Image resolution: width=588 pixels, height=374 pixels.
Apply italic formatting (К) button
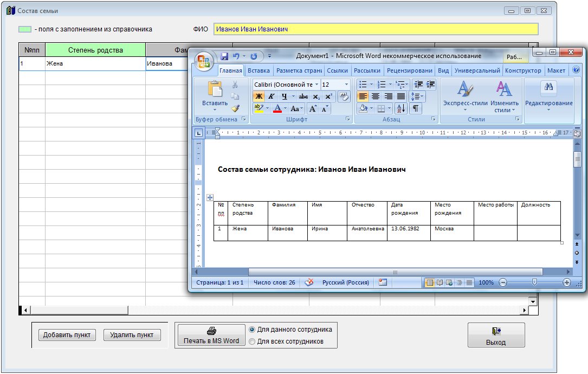pos(272,96)
